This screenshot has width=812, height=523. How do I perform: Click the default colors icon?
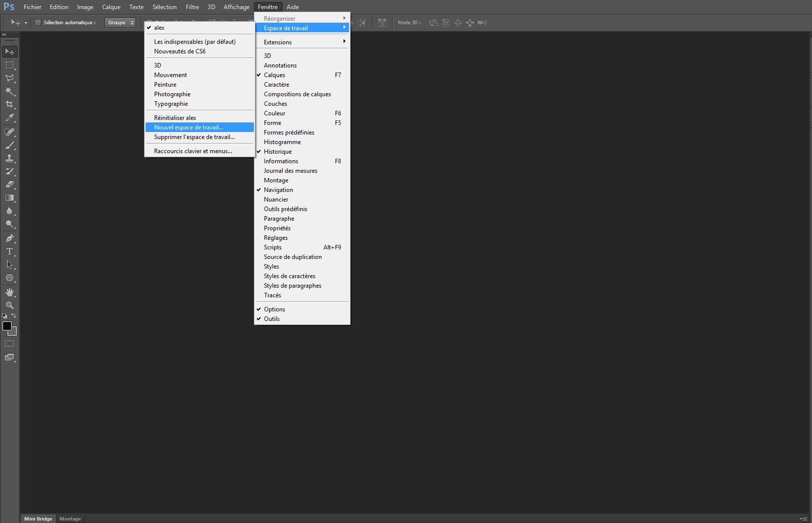5,316
